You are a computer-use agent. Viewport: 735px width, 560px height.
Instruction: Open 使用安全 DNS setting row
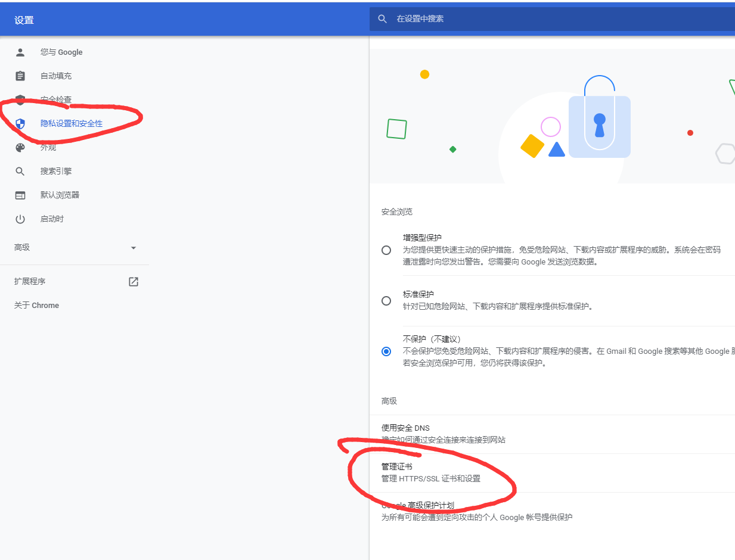pos(552,434)
